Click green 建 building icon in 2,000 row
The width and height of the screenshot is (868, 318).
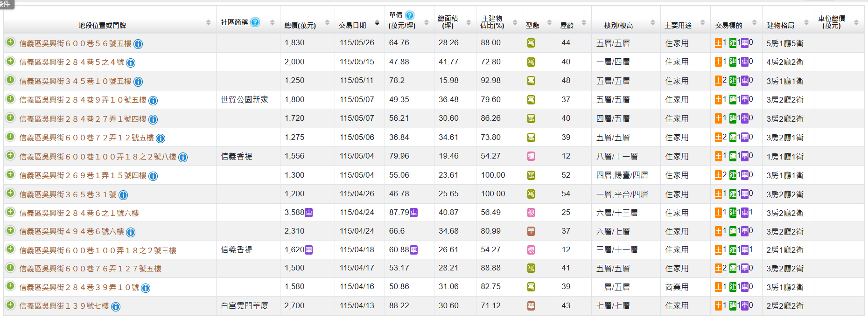point(733,62)
